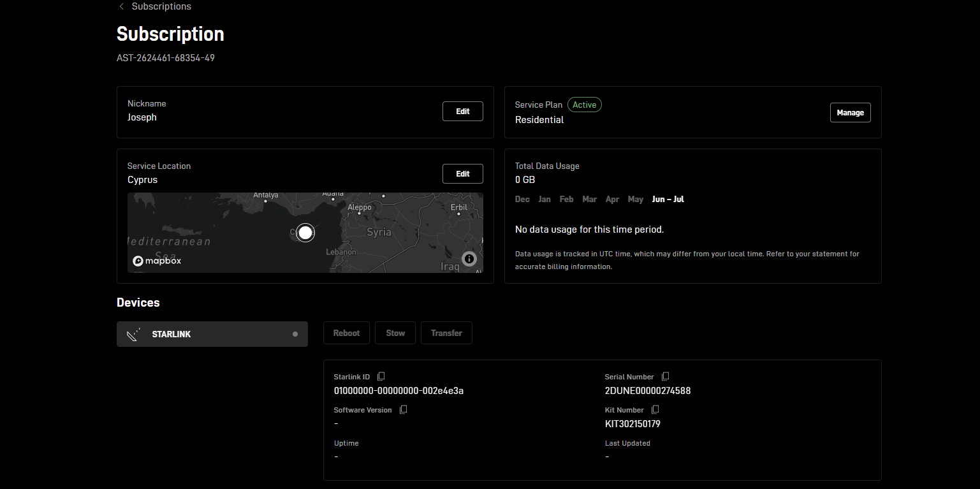Go back to Subscriptions list
The height and width of the screenshot is (489, 980).
161,6
